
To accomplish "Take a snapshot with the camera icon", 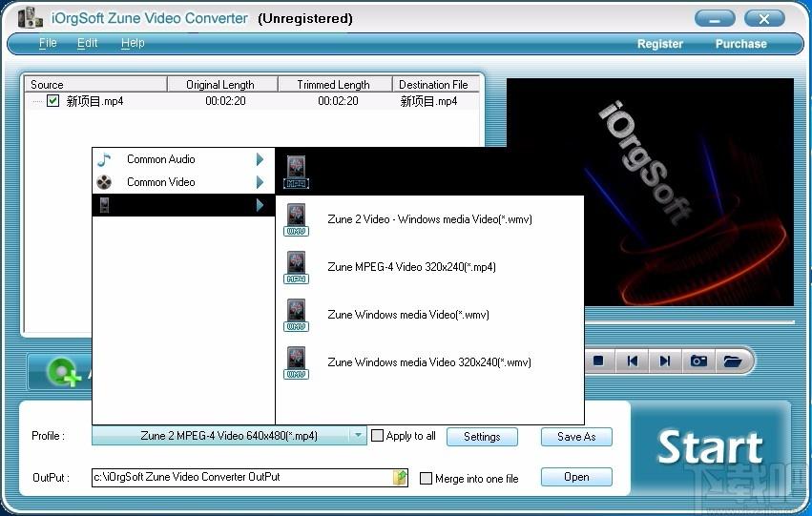I will coord(698,361).
